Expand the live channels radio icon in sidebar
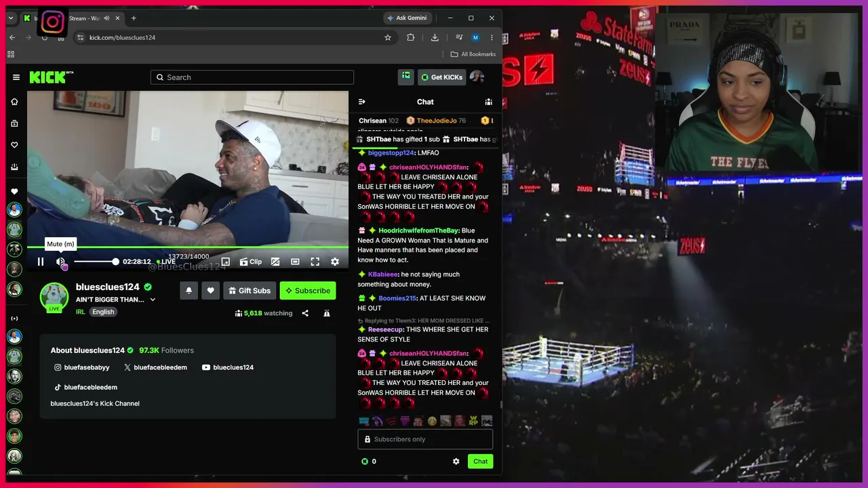The image size is (868, 488). 14,319
